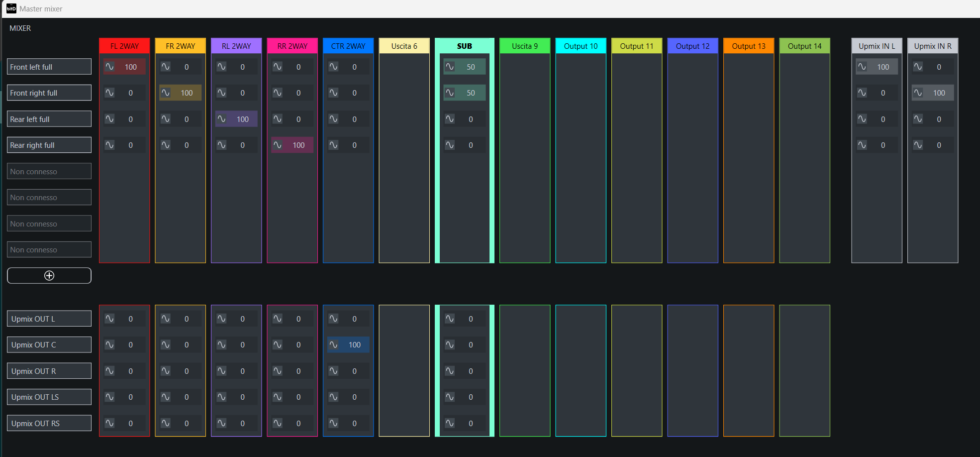Toggle phase icon for Rear right full in RR 2WAY

tap(278, 145)
